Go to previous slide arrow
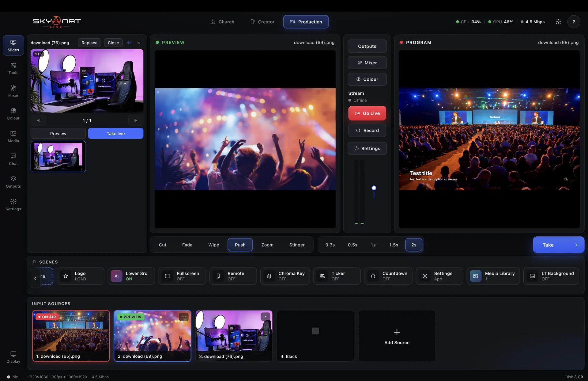The image size is (588, 381). pos(38,120)
